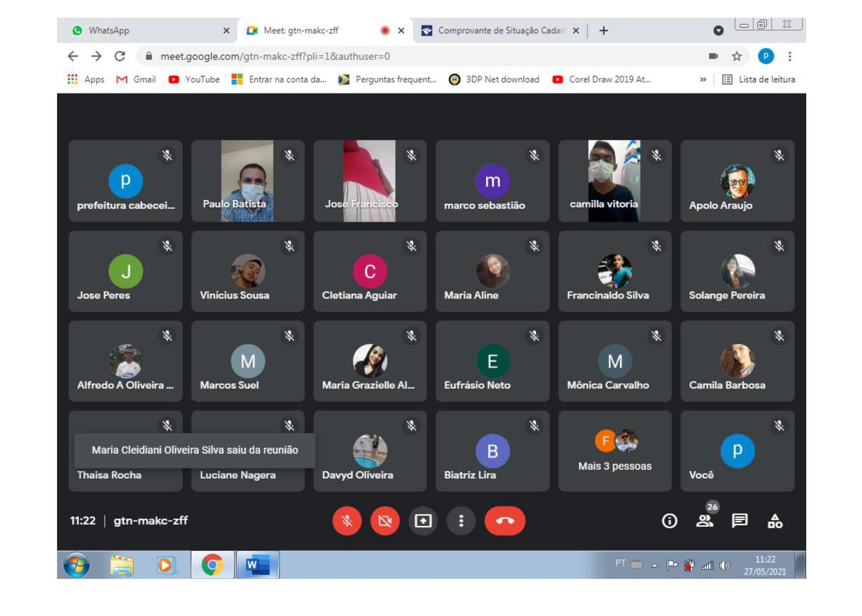Switch to the WhatsApp tab
This screenshot has width=862, height=616.
(144, 30)
